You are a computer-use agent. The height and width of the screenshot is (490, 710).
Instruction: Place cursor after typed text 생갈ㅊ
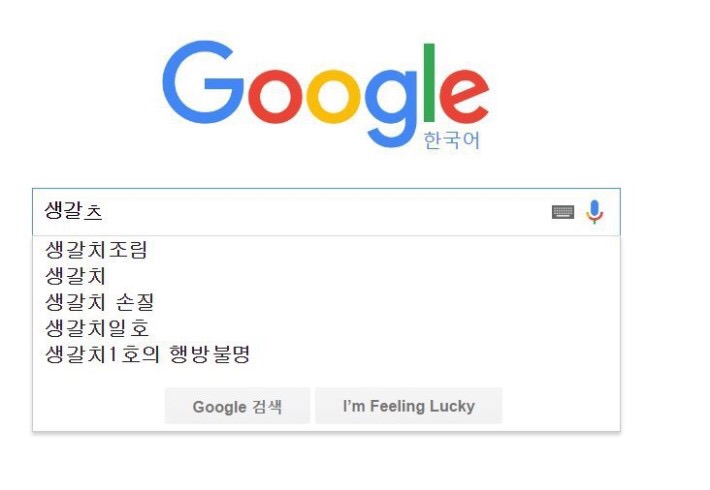(105, 212)
